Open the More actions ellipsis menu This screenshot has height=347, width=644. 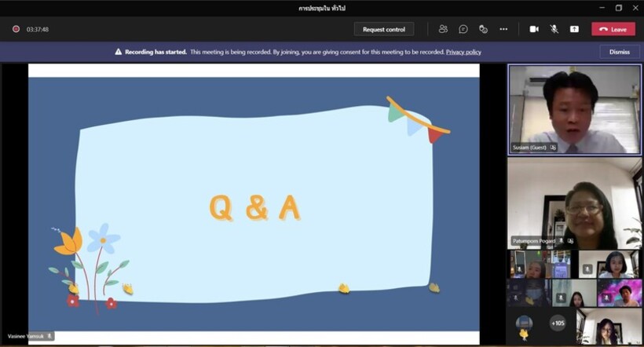pos(503,29)
